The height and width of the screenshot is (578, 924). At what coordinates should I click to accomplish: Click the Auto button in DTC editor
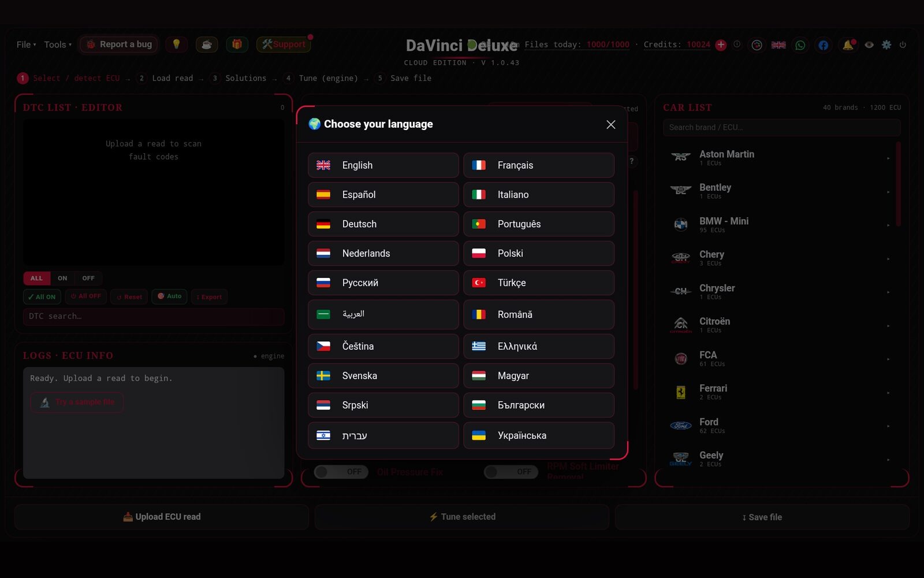[x=169, y=297]
